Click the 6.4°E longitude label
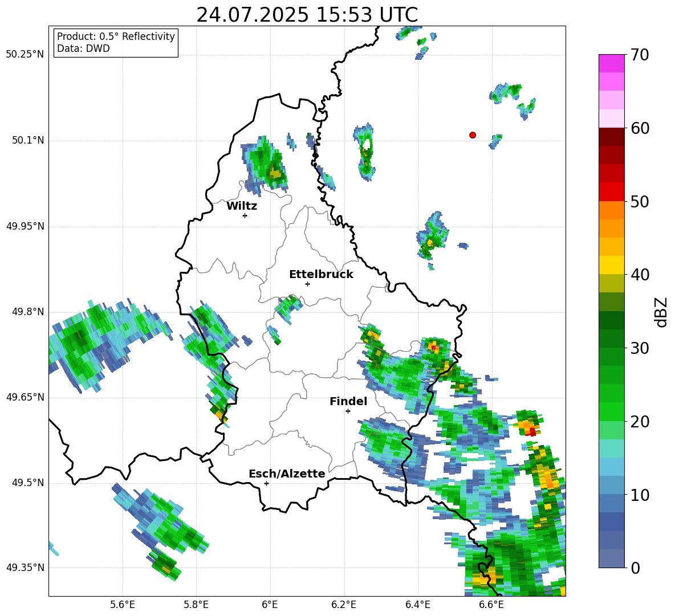Image resolution: width=675 pixels, height=616 pixels. click(418, 605)
